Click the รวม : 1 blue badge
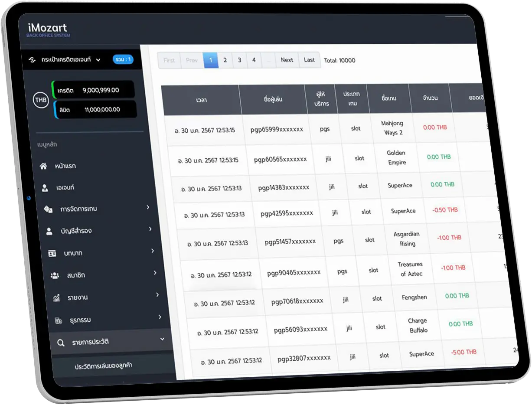Viewport: 532px width, 405px height. [x=123, y=59]
